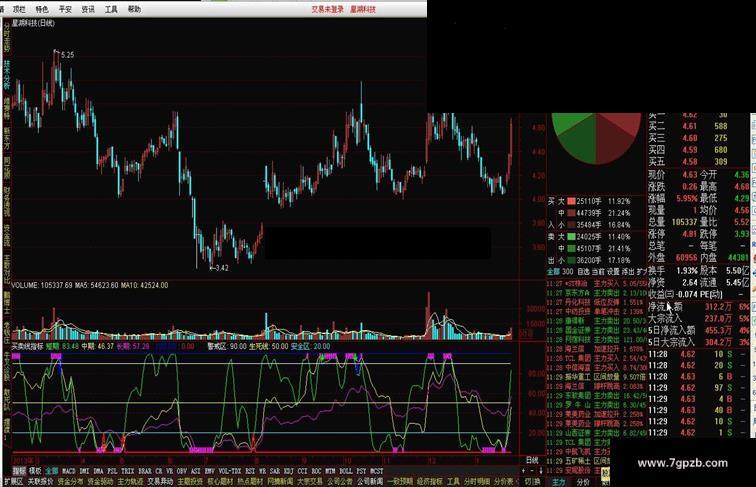Click the 买五 price 4.58
Screen dimensions: 756x487
pyautogui.click(x=690, y=162)
